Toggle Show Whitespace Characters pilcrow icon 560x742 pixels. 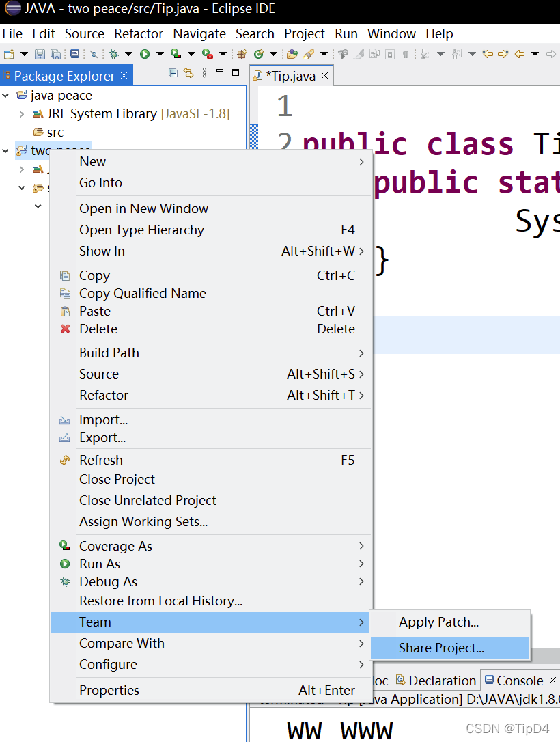(x=406, y=54)
